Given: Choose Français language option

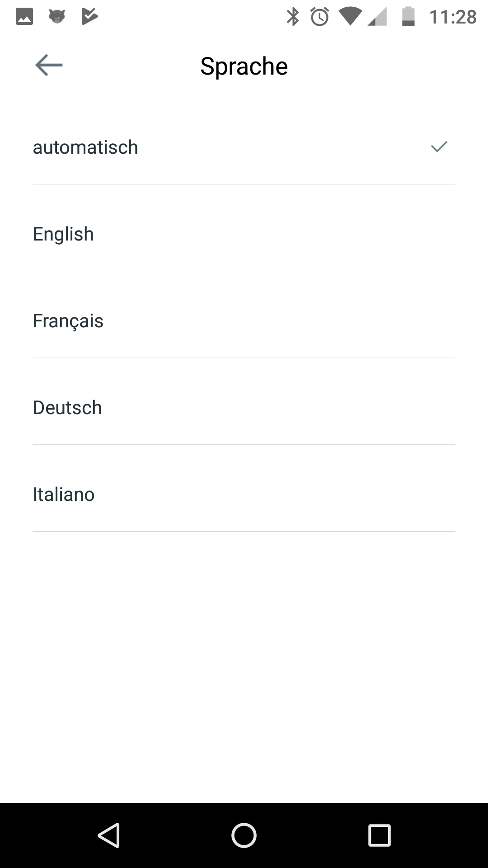Looking at the screenshot, I should tap(68, 321).
